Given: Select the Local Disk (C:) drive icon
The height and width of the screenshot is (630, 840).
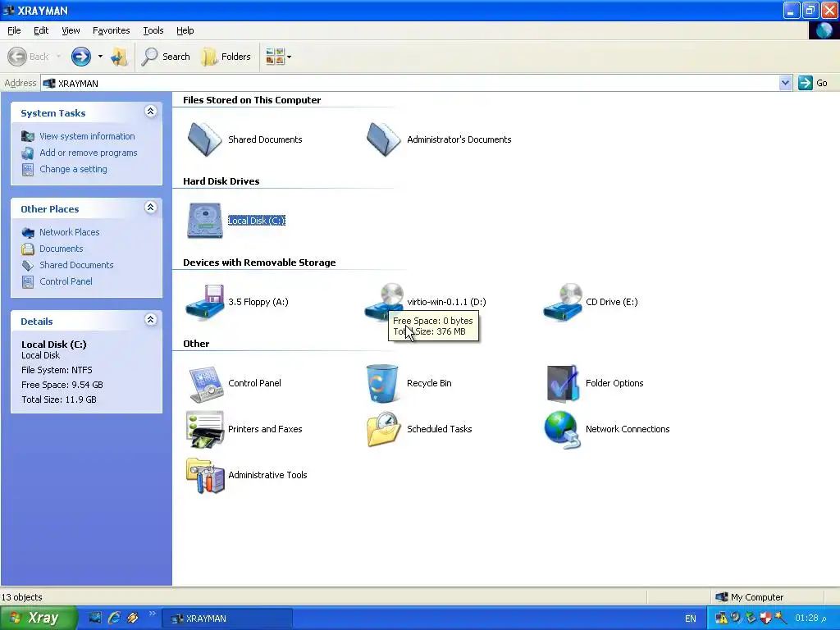Looking at the screenshot, I should [x=204, y=220].
